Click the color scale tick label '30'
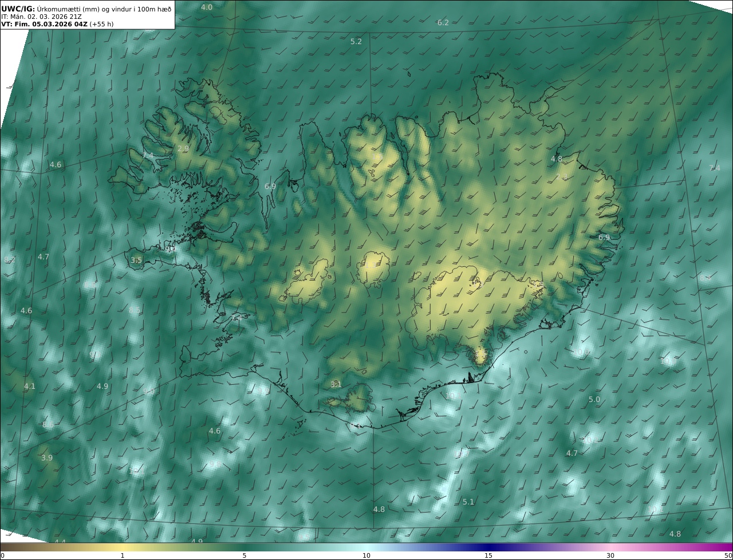Image resolution: width=733 pixels, height=560 pixels. [x=610, y=556]
